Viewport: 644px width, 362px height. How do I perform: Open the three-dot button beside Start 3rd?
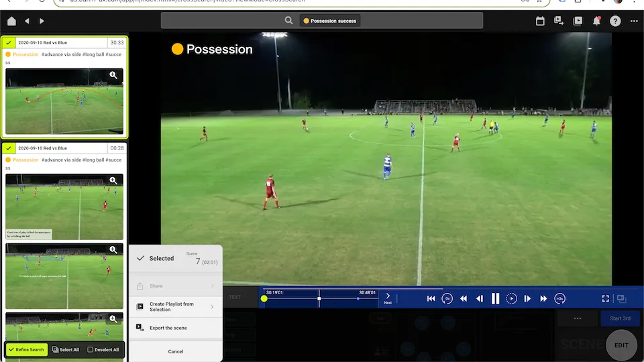pos(577,318)
